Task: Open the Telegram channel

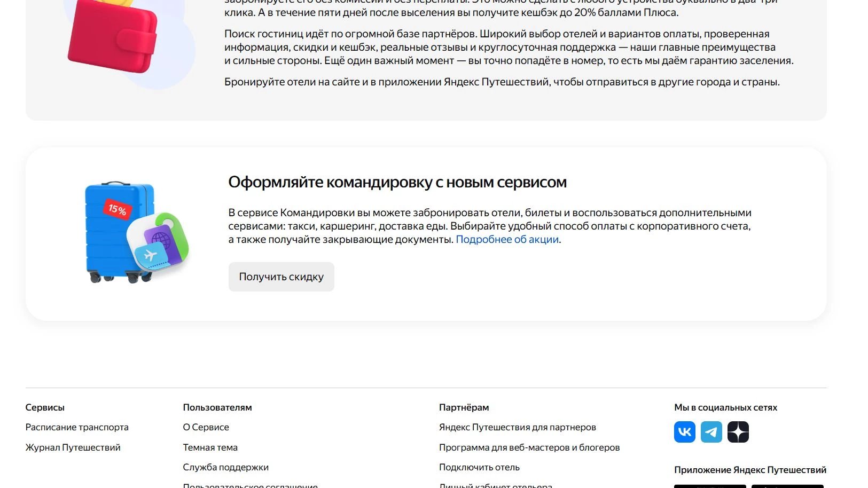Action: 711,432
